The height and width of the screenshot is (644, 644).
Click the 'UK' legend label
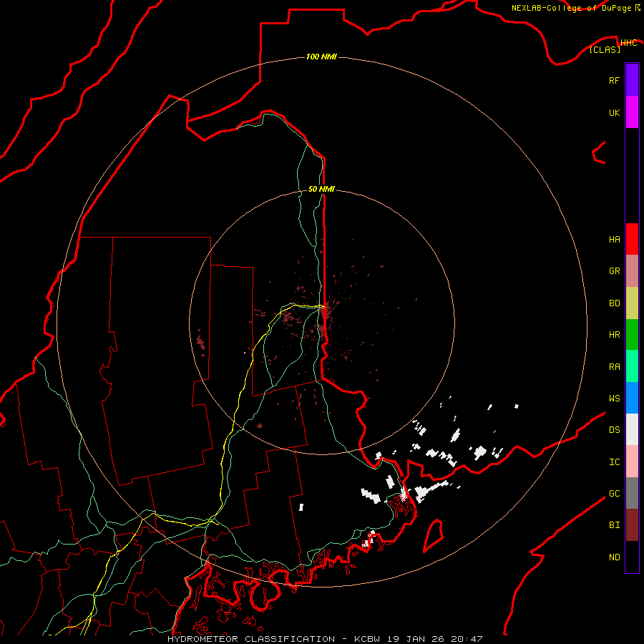pos(614,112)
